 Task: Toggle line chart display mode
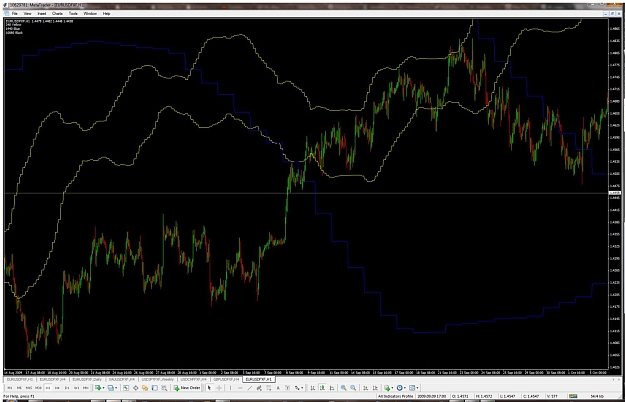point(332,388)
